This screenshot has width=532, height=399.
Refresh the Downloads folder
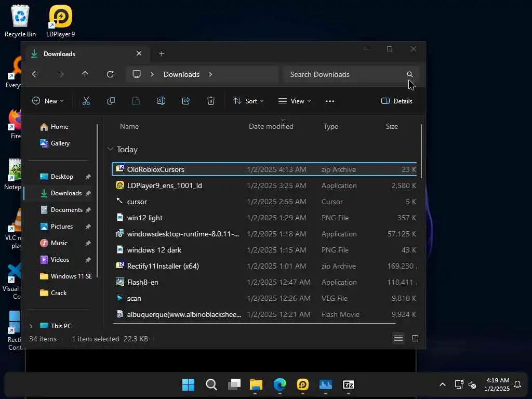110,74
